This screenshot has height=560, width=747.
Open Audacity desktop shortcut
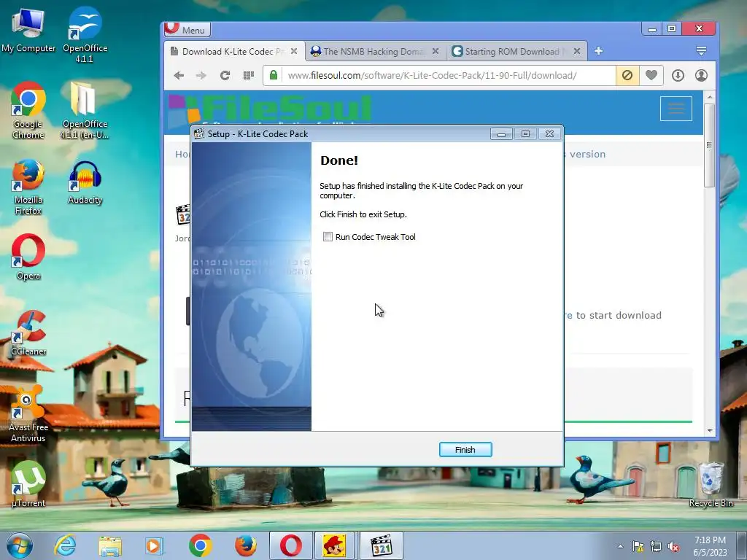coord(85,182)
